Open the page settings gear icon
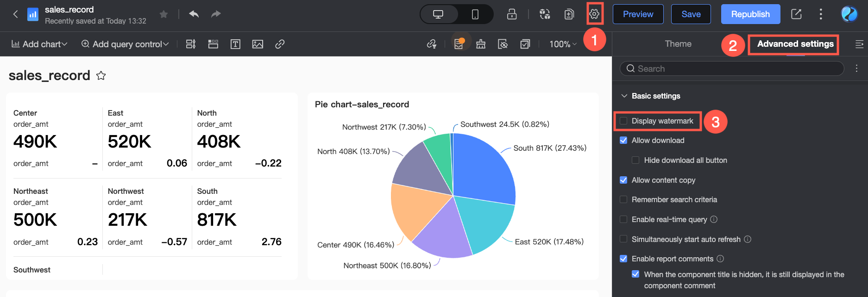Image resolution: width=868 pixels, height=297 pixels. pos(594,14)
